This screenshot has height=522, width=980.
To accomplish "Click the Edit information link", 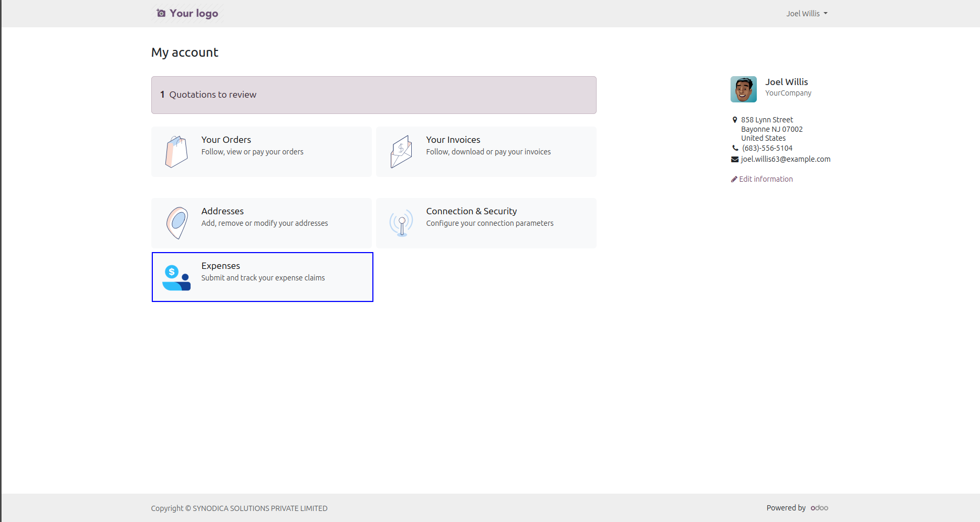I will coord(766,179).
